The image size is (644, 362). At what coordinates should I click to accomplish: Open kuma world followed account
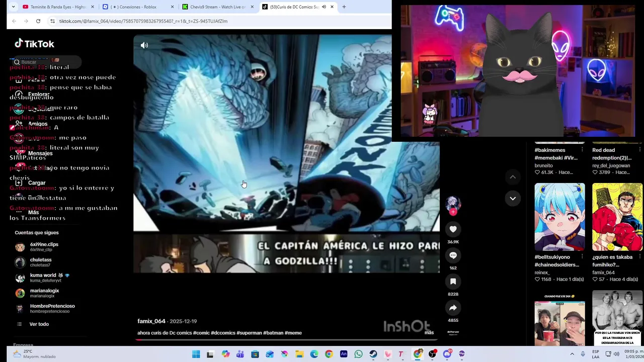coord(43,278)
